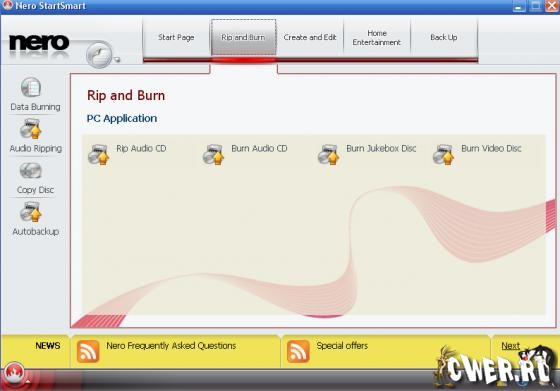
Task: Click the Burn Jukebox Disc label
Action: (x=381, y=148)
